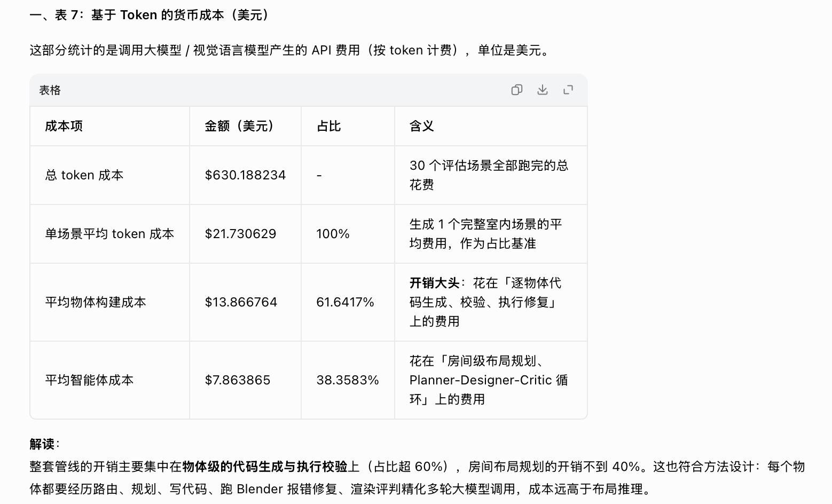Click the bold 解读 label
The width and height of the screenshot is (832, 504).
coord(42,444)
